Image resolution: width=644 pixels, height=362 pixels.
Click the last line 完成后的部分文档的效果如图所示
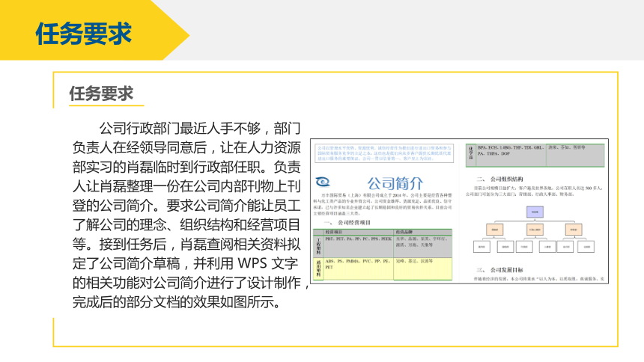[x=177, y=302]
